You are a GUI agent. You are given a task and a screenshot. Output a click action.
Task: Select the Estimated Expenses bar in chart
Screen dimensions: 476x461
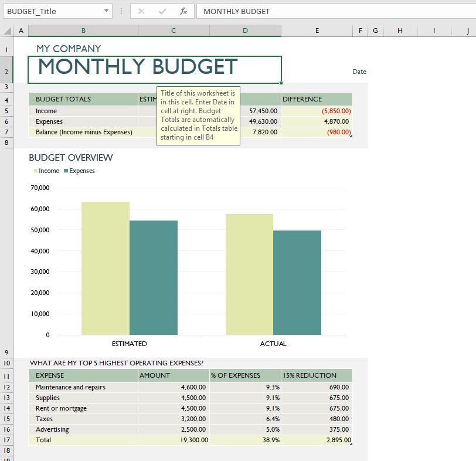(154, 277)
